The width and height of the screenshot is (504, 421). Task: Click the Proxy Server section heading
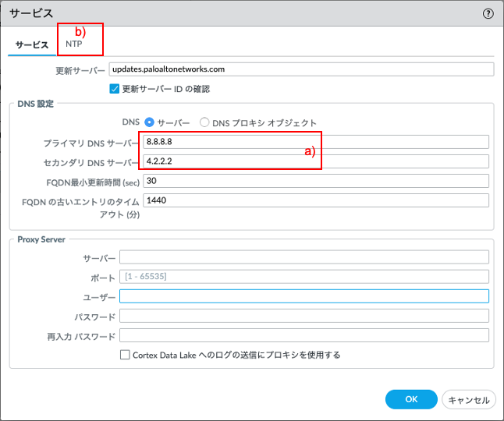pyautogui.click(x=41, y=239)
